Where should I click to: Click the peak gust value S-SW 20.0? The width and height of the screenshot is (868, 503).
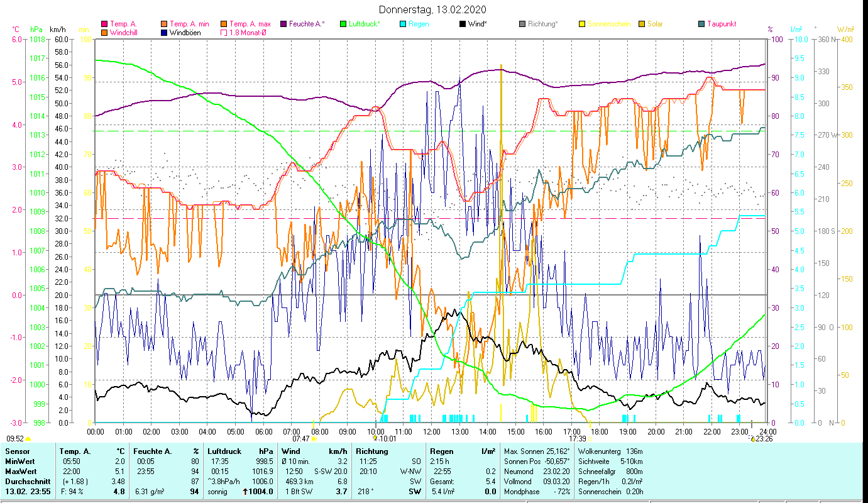click(x=331, y=472)
